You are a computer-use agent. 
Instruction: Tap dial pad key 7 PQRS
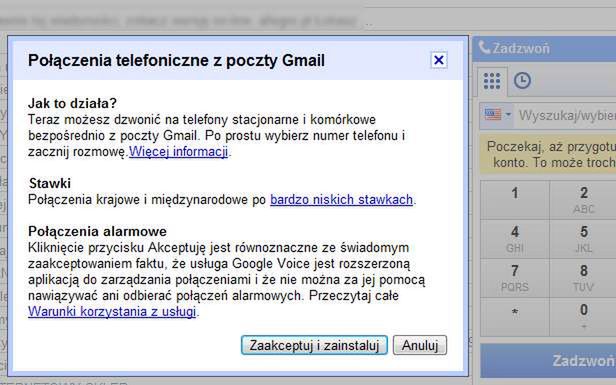[515, 277]
